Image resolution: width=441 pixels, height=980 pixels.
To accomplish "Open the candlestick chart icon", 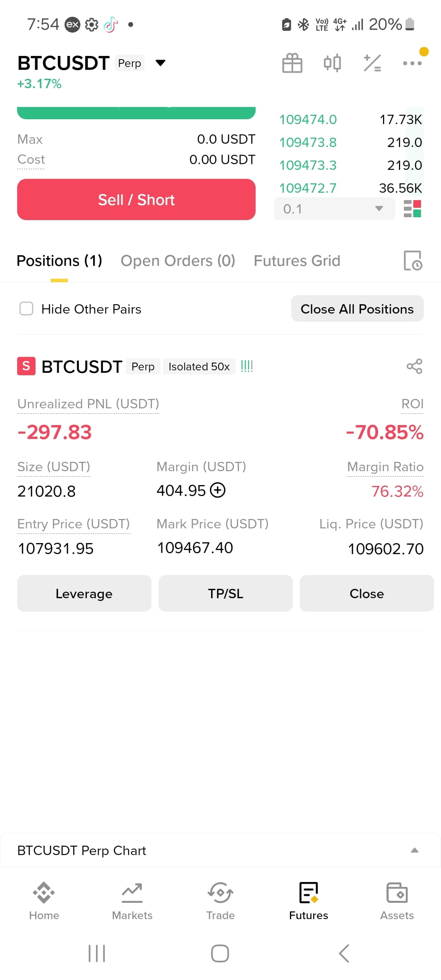I will point(332,63).
